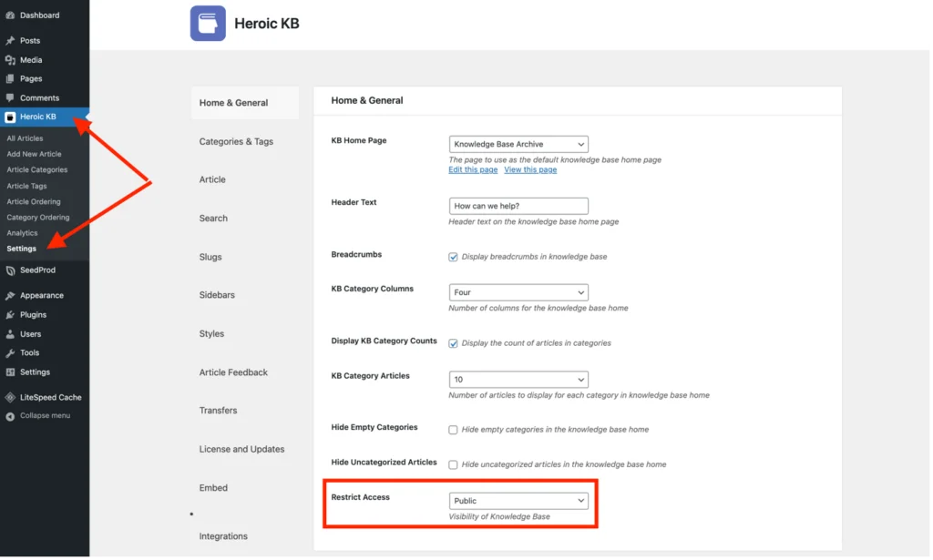
Task: Click the Collapse menu arrow icon
Action: click(x=10, y=417)
